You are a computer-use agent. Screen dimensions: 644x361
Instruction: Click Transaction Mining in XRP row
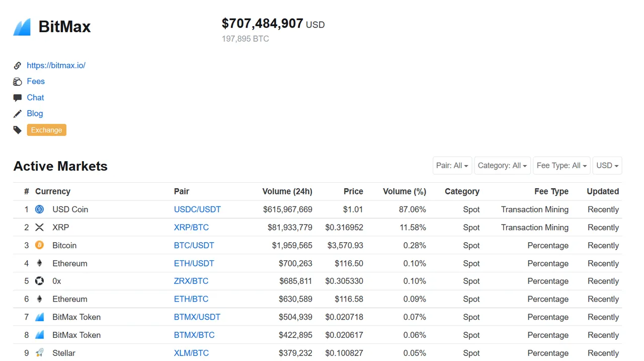pyautogui.click(x=535, y=228)
